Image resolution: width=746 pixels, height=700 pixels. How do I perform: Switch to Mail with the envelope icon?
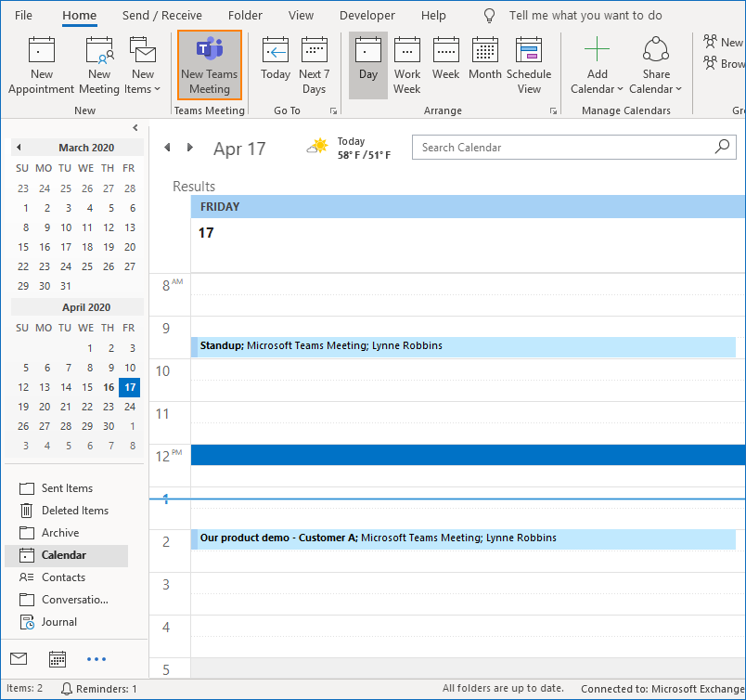point(19,658)
